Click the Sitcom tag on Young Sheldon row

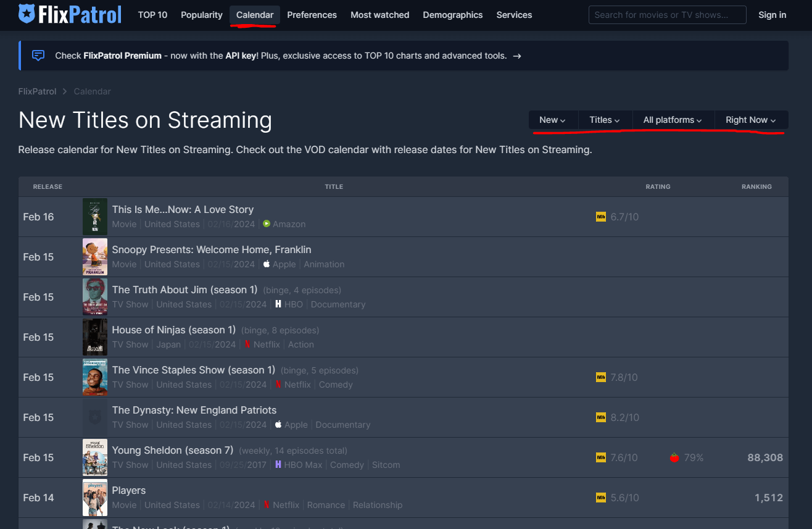386,465
